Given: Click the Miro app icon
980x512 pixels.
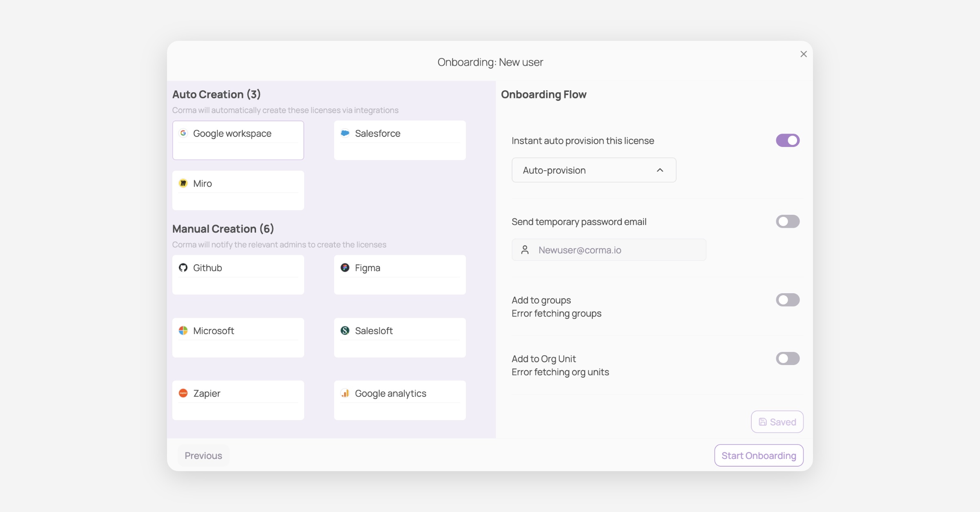Looking at the screenshot, I should tap(183, 183).
